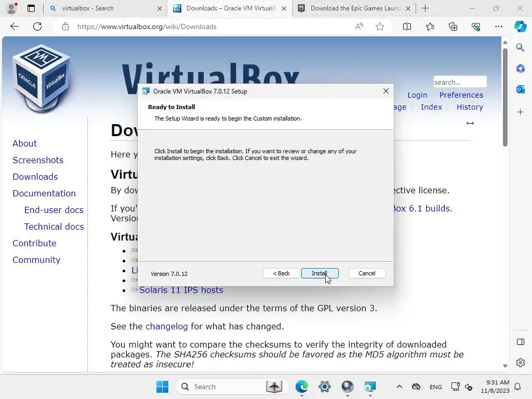
Task: Close the virtualbox - Search tab
Action: [x=159, y=8]
